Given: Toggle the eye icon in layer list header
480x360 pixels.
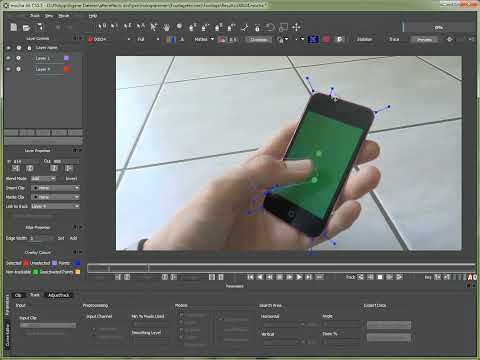Looking at the screenshot, I should [x=9, y=48].
